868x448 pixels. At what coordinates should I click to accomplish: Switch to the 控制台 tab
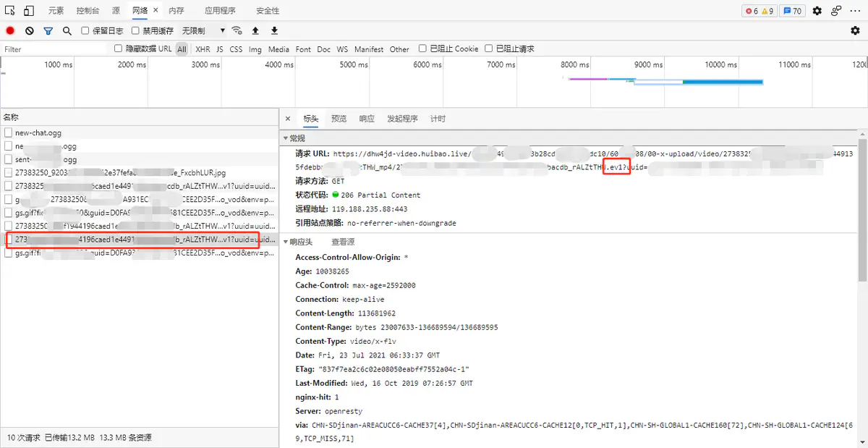pyautogui.click(x=88, y=11)
